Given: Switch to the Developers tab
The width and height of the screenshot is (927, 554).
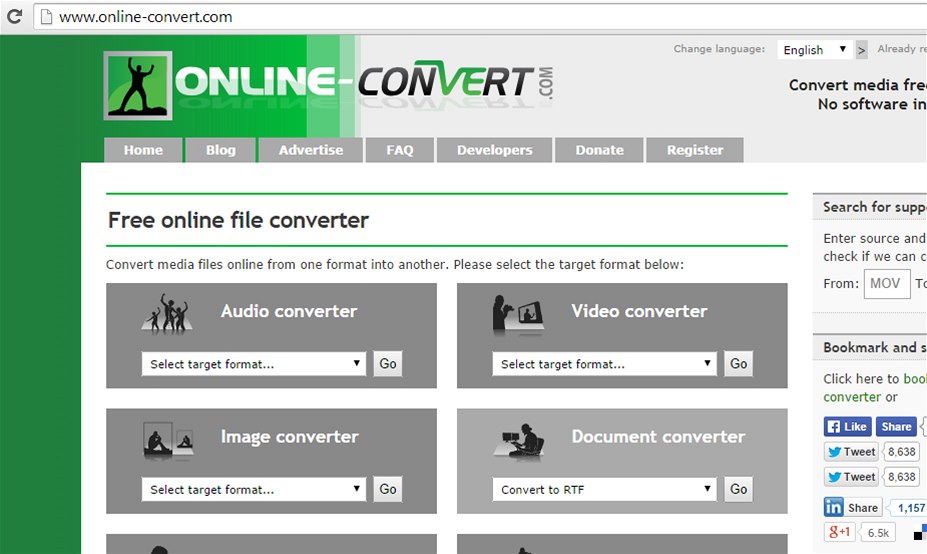Looking at the screenshot, I should pos(494,150).
